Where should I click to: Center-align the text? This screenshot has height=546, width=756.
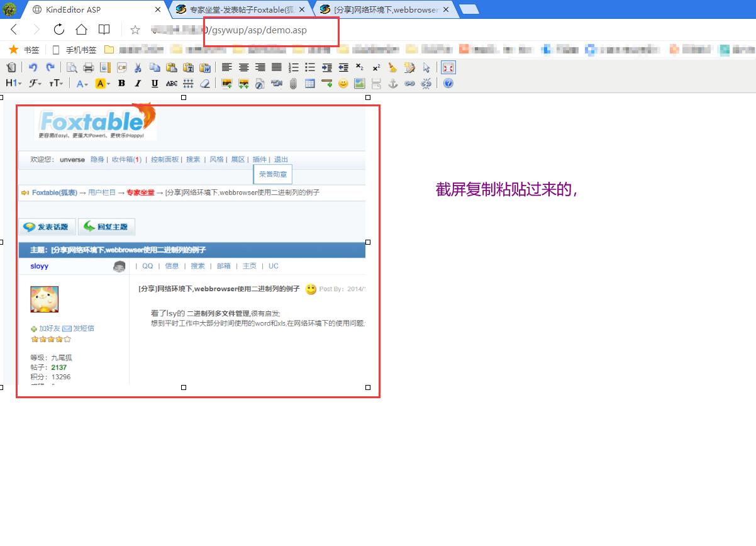pos(243,67)
